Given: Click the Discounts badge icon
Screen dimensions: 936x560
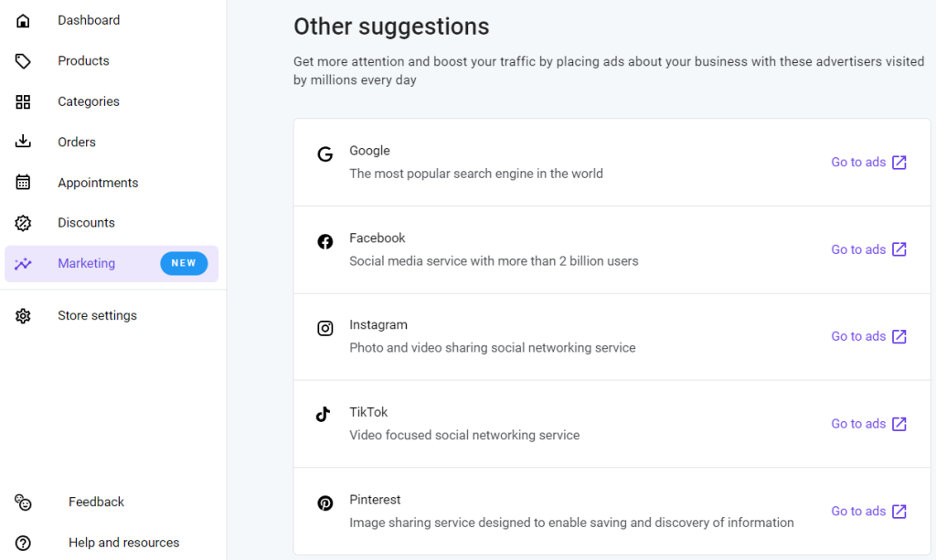Looking at the screenshot, I should (x=22, y=222).
